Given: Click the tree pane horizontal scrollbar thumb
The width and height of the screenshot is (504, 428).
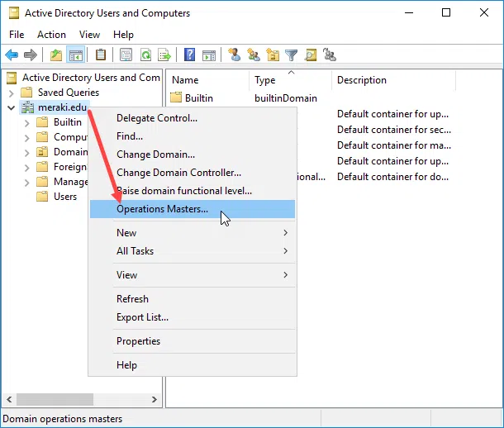Looking at the screenshot, I should 55,399.
